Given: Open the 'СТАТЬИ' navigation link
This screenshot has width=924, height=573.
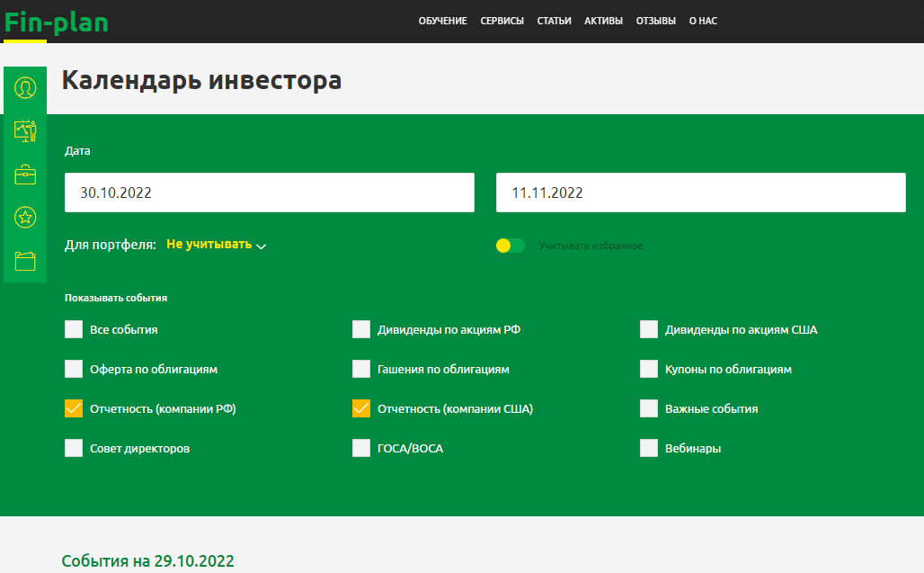Looking at the screenshot, I should pos(554,21).
